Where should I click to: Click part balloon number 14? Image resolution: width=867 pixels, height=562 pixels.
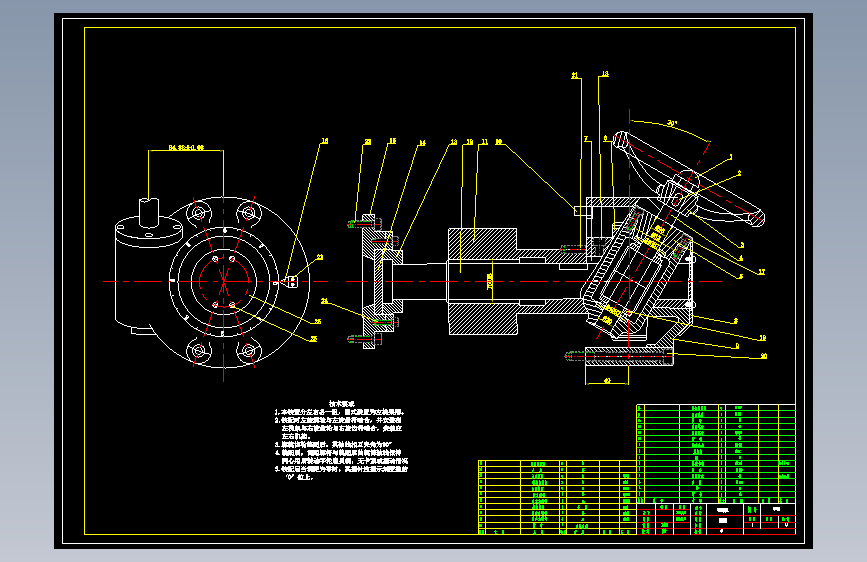click(x=422, y=143)
